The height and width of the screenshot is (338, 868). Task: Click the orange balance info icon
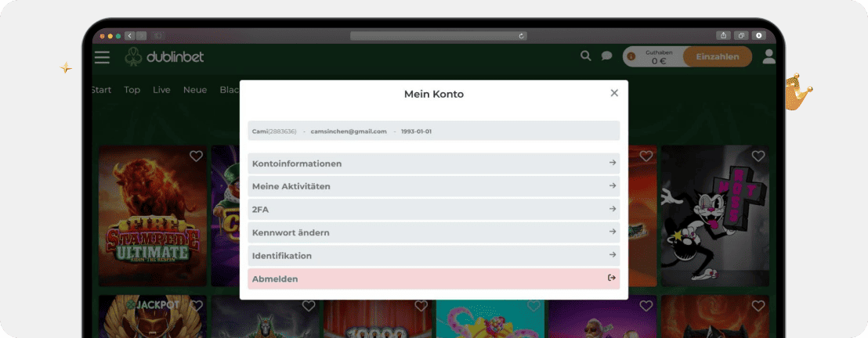click(631, 56)
